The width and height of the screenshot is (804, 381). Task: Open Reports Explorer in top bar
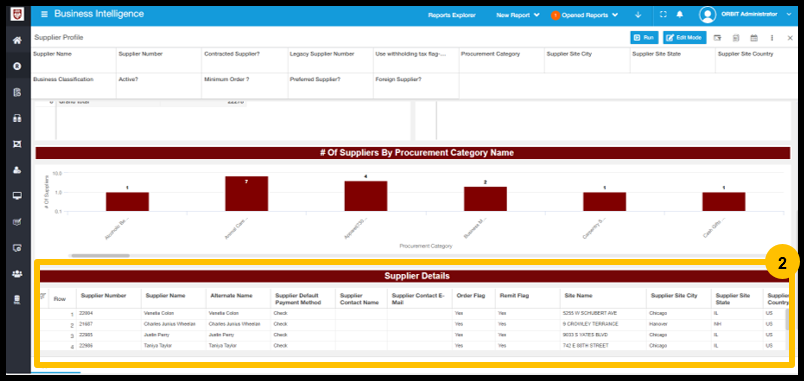(x=452, y=15)
